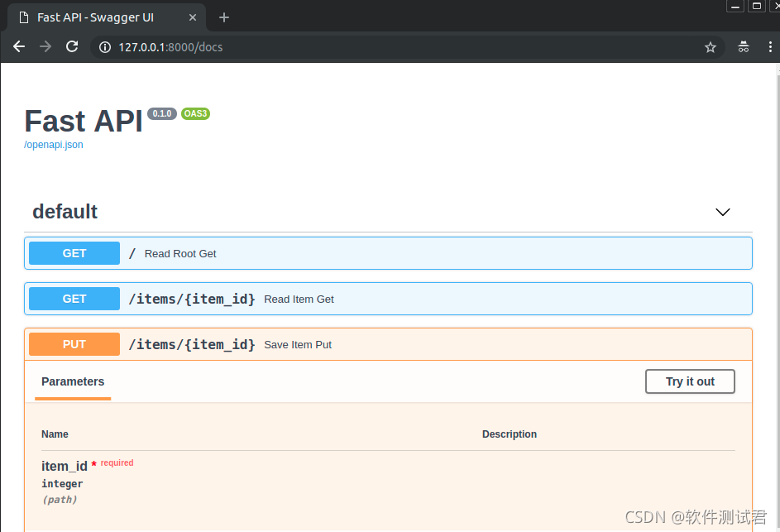The width and height of the screenshot is (780, 532).
Task: Maximize the browser window
Action: (756, 6)
